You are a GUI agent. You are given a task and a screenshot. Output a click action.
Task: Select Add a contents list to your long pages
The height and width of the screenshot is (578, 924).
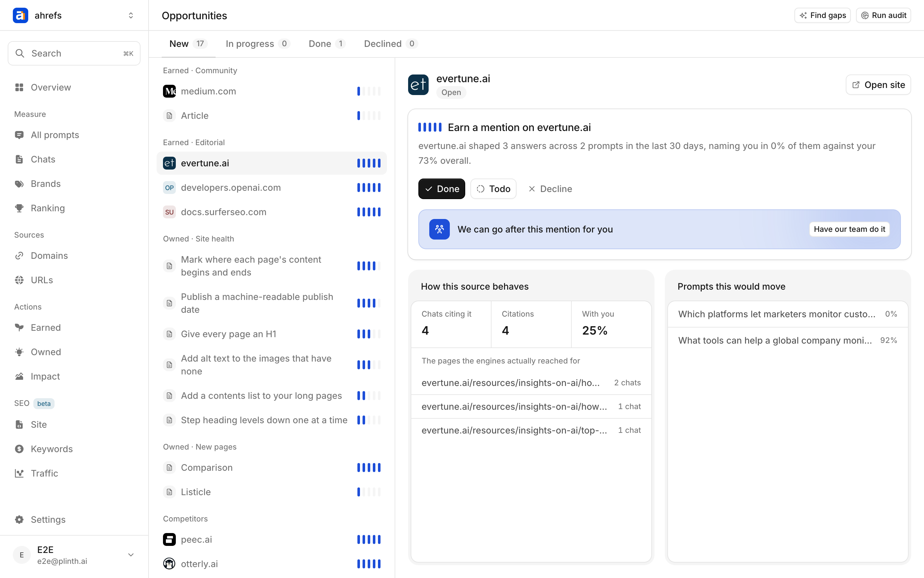pos(271,396)
